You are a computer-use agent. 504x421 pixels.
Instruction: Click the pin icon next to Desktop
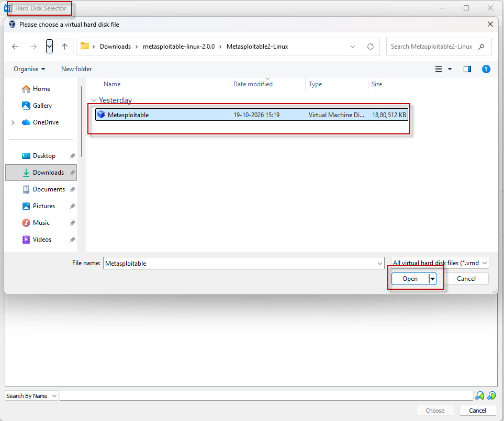pyautogui.click(x=72, y=156)
